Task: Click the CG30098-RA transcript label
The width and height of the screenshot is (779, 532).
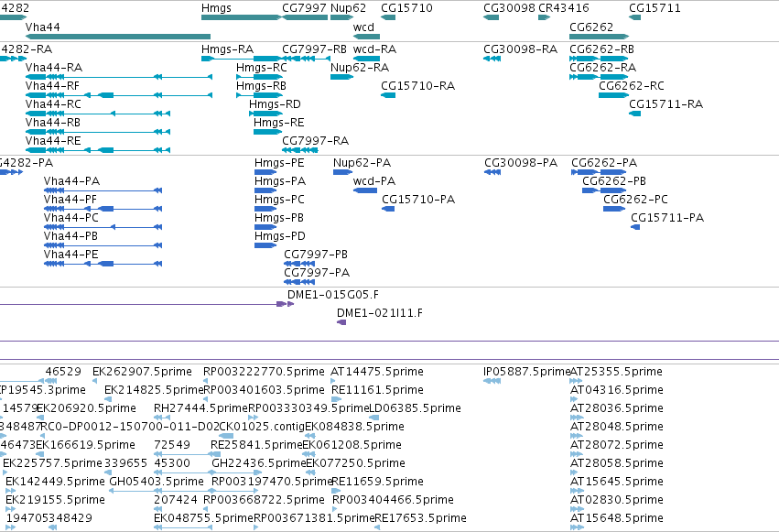Action: [x=520, y=49]
